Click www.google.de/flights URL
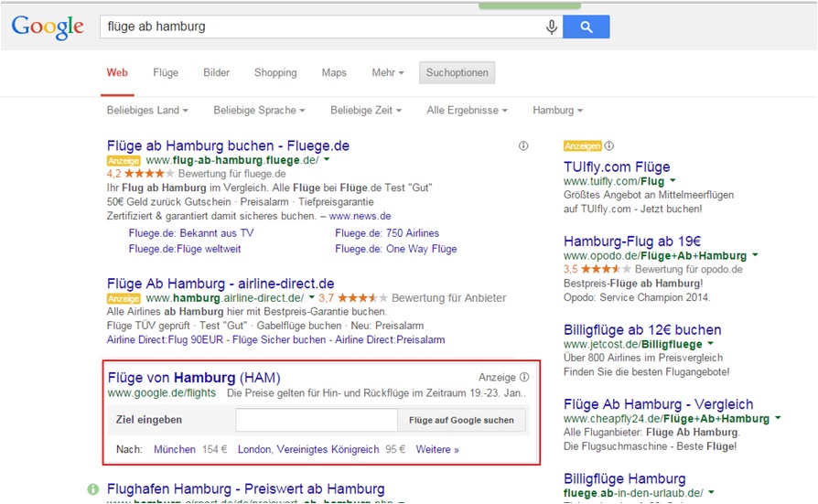Viewport: 818px width, 504px height. click(x=162, y=393)
